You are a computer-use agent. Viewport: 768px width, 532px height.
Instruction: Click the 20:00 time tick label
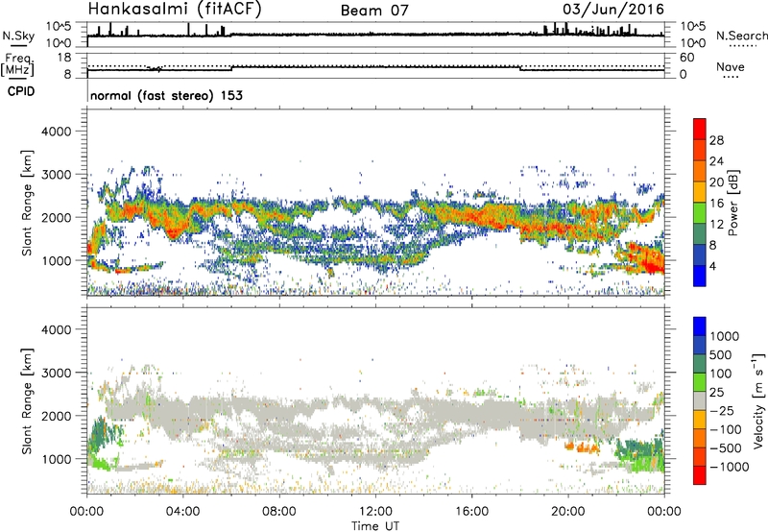[567, 512]
